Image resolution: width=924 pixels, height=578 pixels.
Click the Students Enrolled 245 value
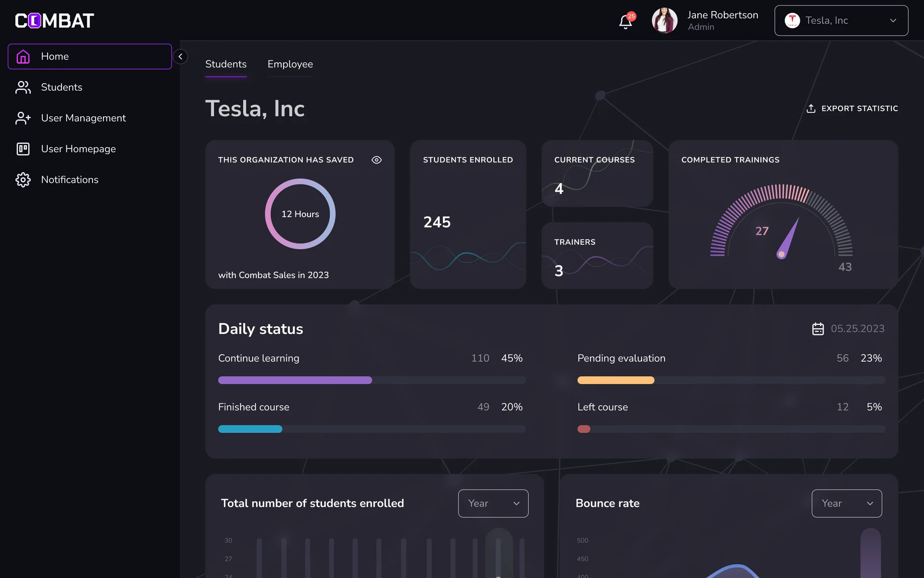pyautogui.click(x=437, y=222)
